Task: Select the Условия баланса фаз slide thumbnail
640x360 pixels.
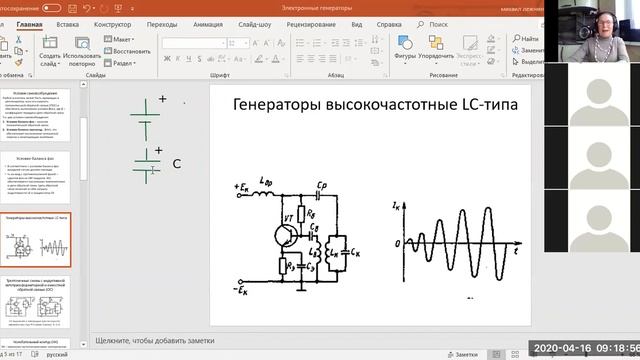Action: (x=36, y=178)
